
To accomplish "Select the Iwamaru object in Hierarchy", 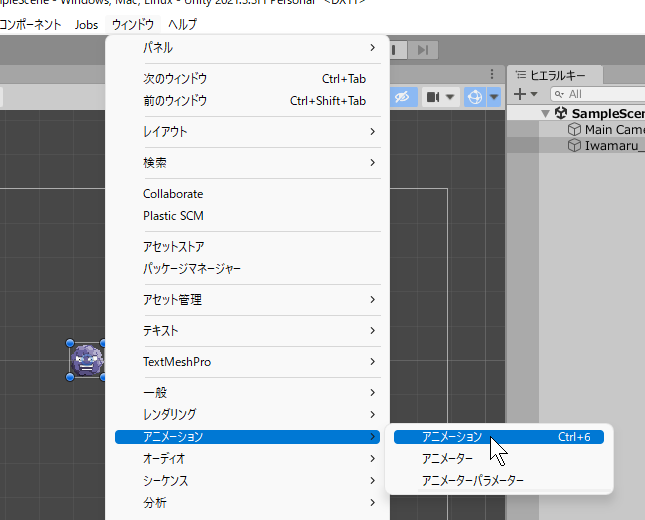I will (576, 146).
